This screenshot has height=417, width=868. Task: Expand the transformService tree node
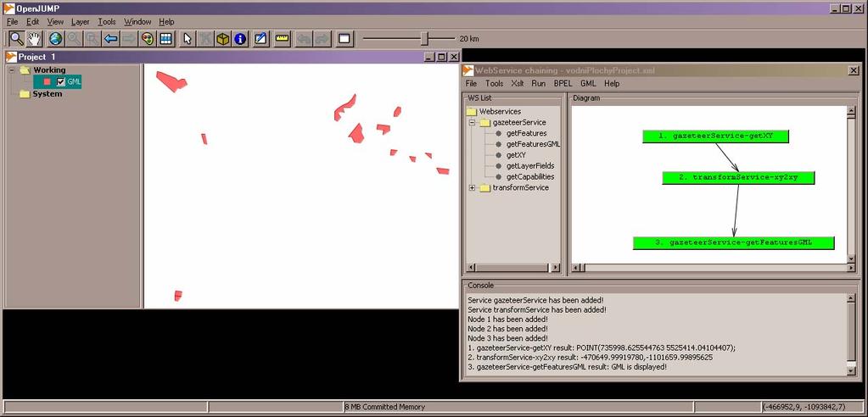click(x=473, y=188)
